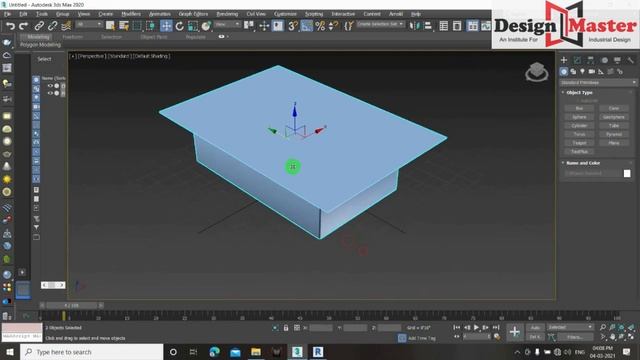This screenshot has width=640, height=360.
Task: Open the selection filter All dropdown
Action: [89, 25]
